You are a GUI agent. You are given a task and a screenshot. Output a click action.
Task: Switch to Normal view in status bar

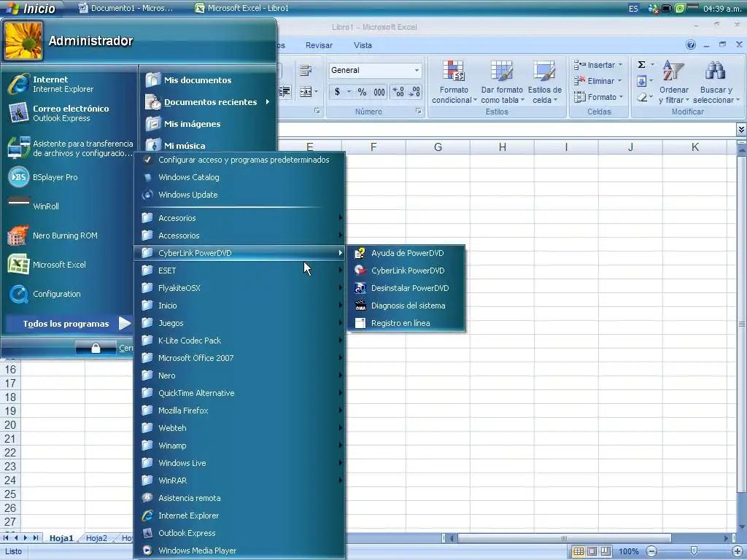pyautogui.click(x=578, y=551)
